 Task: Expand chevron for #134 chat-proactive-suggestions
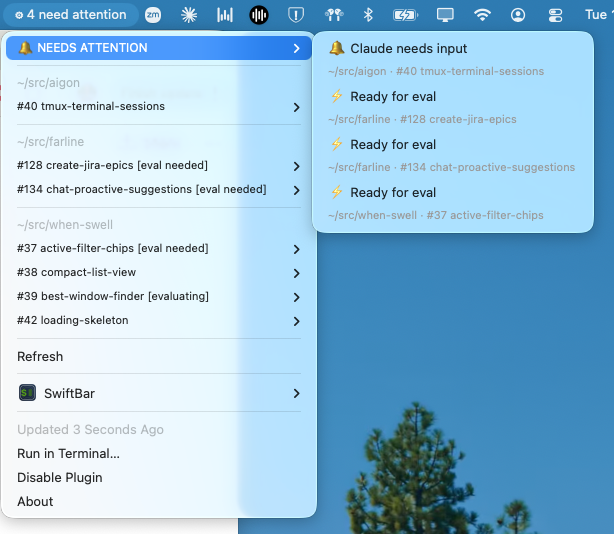pos(296,190)
